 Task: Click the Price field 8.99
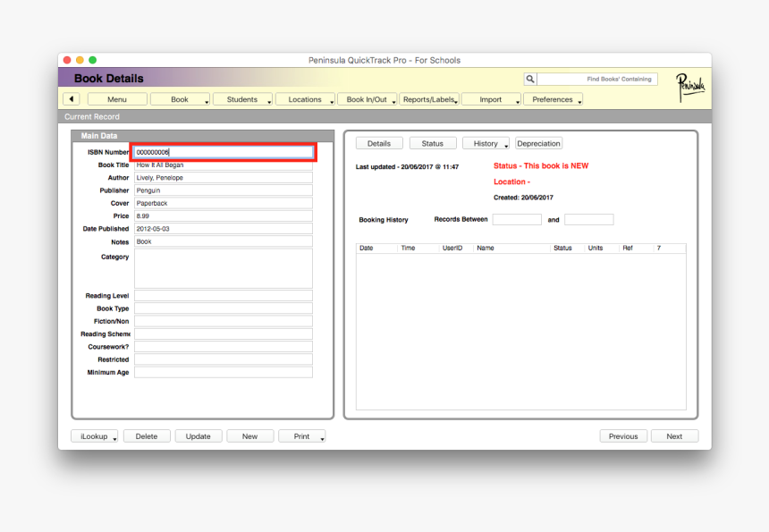224,215
